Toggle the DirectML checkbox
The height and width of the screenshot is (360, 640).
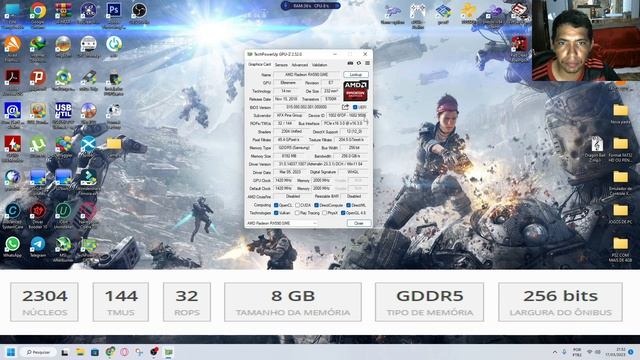(x=348, y=205)
